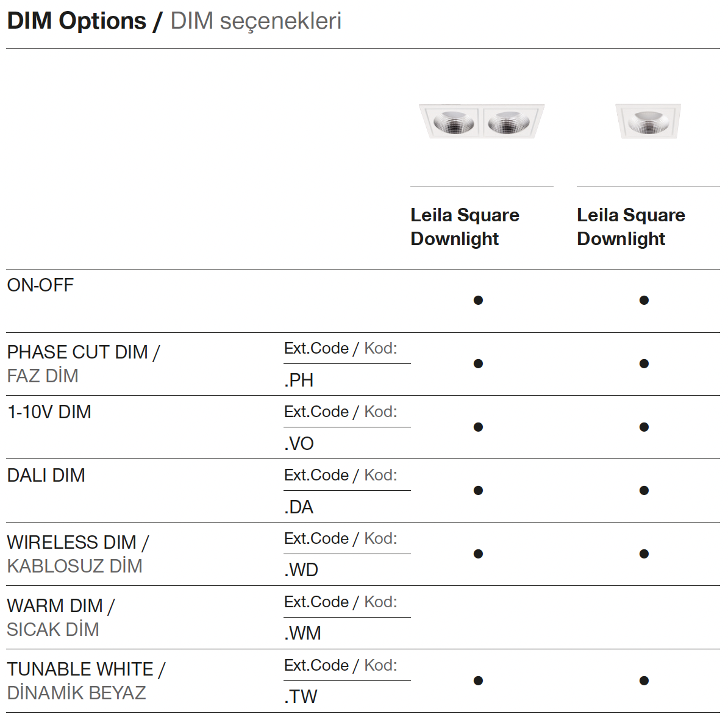Select the Phase Cut Dim dot for double downlight
Image resolution: width=728 pixels, height=717 pixels.
pyautogui.click(x=478, y=363)
